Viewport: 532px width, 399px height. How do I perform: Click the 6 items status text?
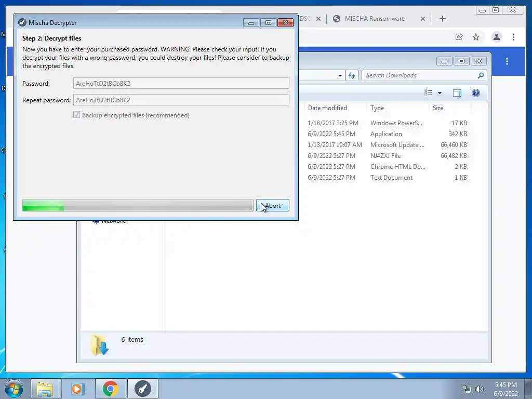coord(132,339)
